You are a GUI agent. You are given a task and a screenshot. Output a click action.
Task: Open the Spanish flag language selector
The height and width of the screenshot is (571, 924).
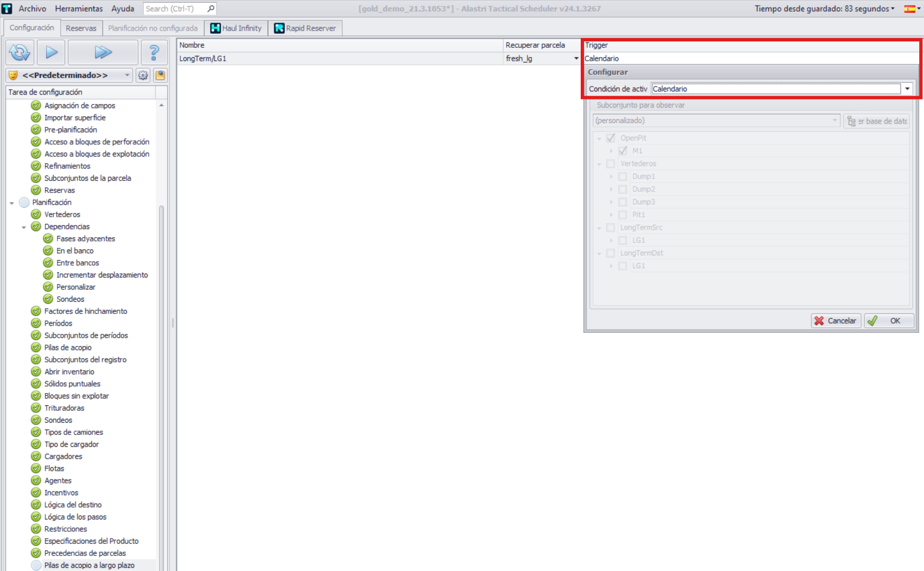click(x=912, y=9)
